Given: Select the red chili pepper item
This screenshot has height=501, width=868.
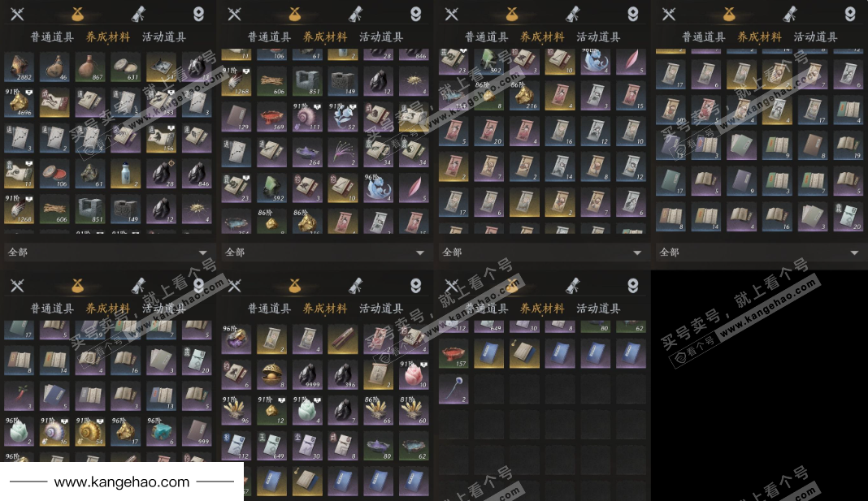Looking at the screenshot, I should click(x=19, y=396).
